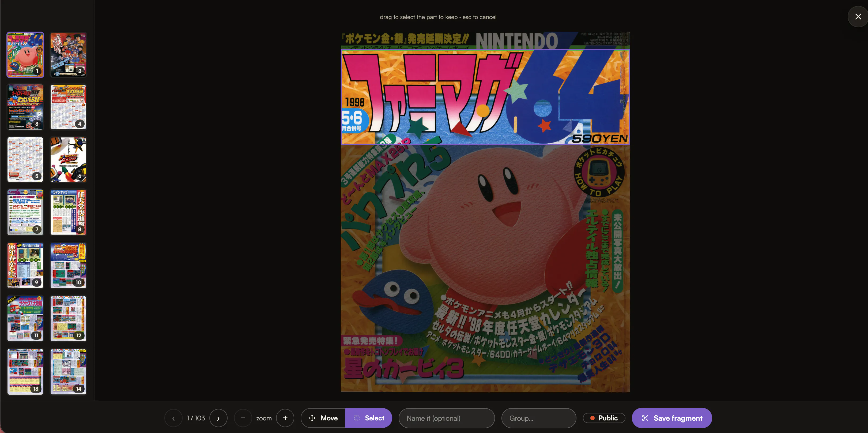Toggle the Public visibility setting

(x=604, y=418)
